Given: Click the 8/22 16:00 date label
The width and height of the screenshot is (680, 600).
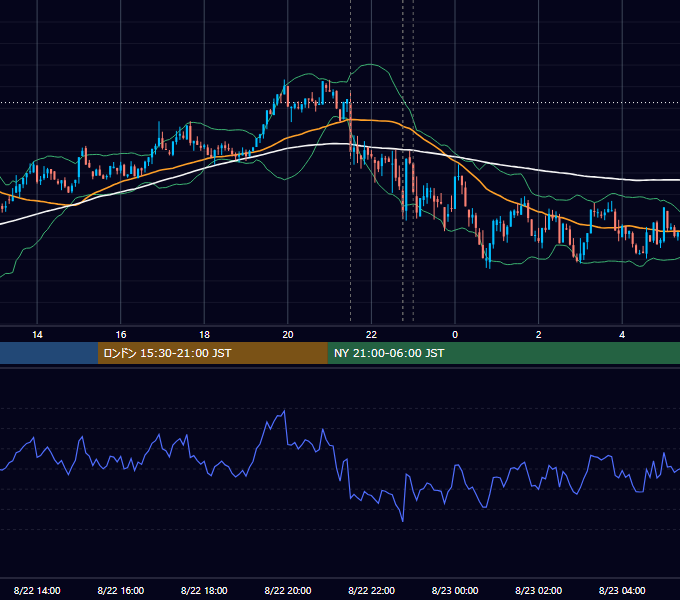Looking at the screenshot, I should [121, 590].
